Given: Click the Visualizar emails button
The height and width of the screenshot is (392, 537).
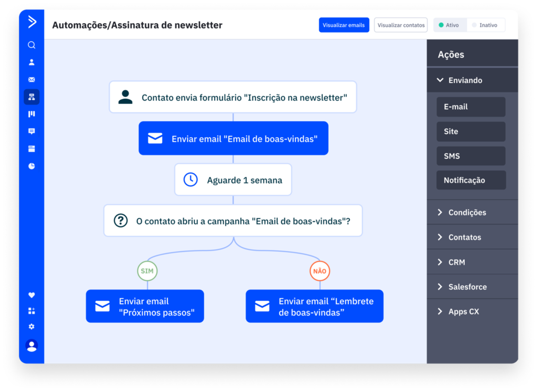Looking at the screenshot, I should [x=344, y=25].
